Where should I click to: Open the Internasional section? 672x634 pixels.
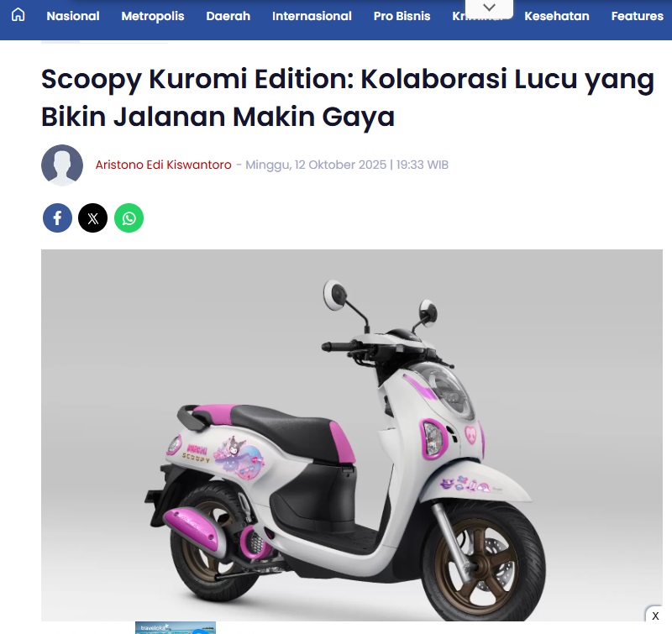click(x=312, y=16)
